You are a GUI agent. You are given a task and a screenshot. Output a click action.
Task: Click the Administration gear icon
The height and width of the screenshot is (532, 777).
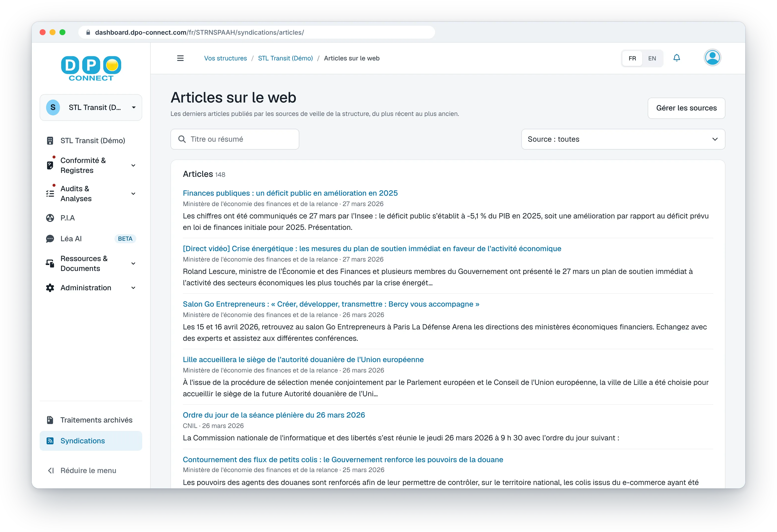50,288
